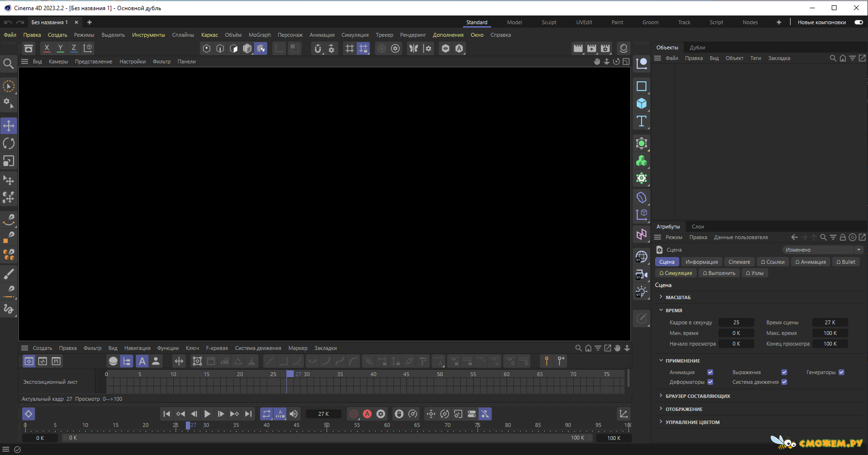Uncheck the Система движения checkbox
Screen dimensions: 868x455
784,382
